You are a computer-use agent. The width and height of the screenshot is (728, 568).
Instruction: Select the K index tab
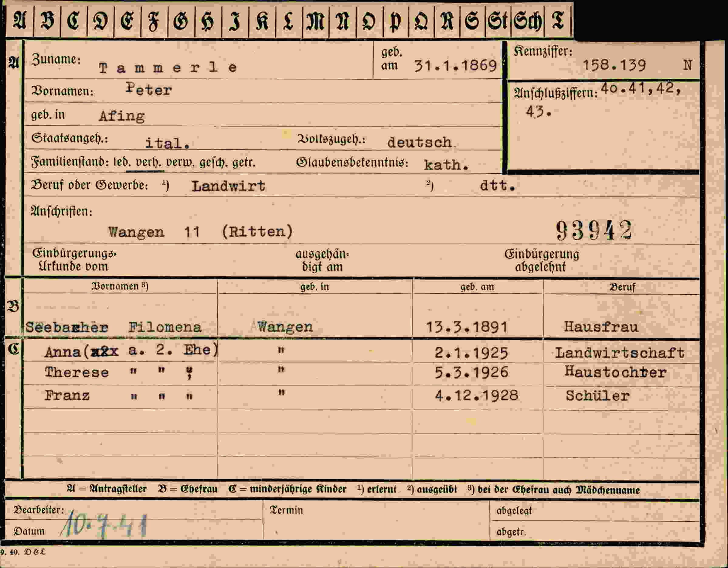[262, 22]
